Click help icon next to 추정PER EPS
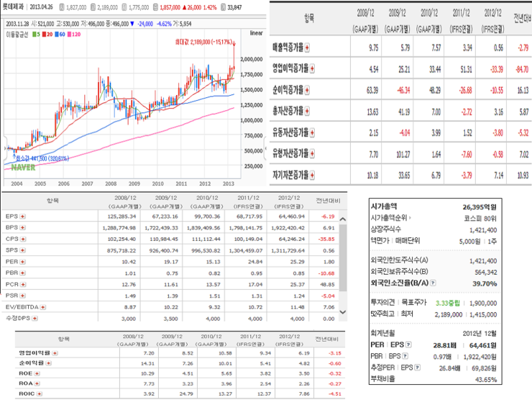Screen dimensions: 532x400 tap(418, 368)
